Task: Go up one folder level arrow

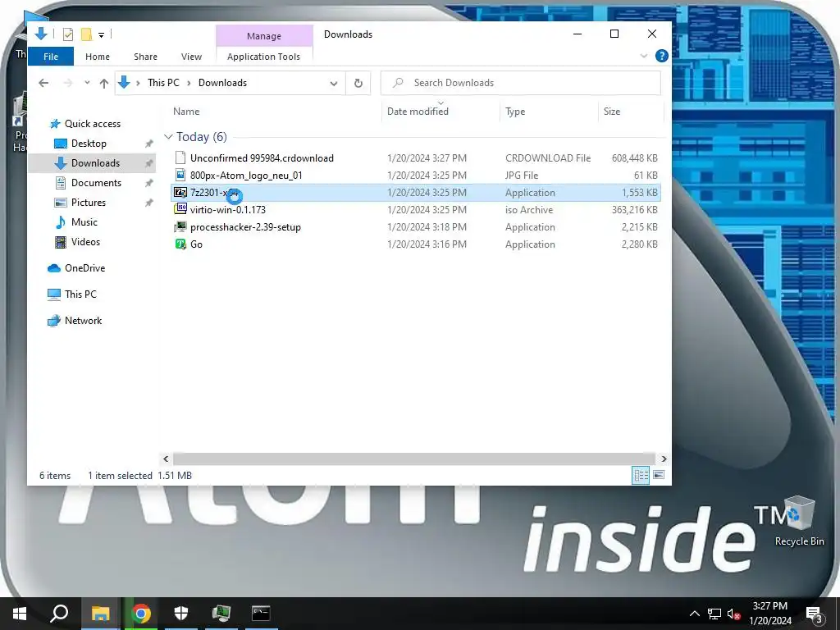Action: [104, 83]
